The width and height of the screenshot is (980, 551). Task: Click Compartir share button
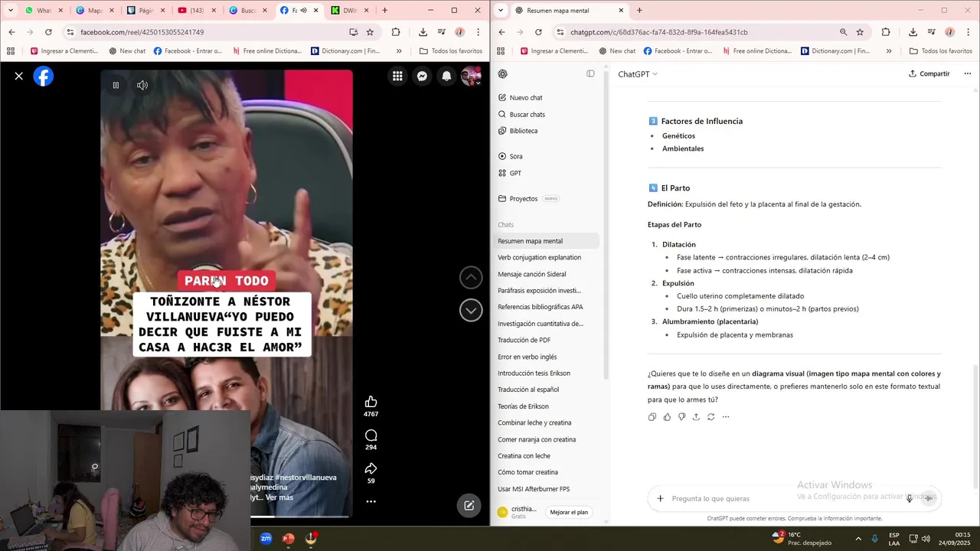tap(929, 74)
